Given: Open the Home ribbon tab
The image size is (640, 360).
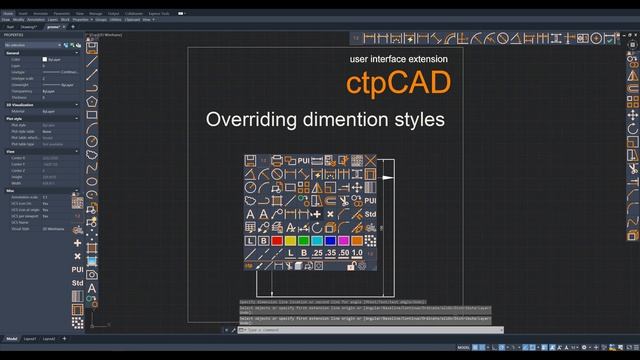Looking at the screenshot, I should click(x=8, y=13).
